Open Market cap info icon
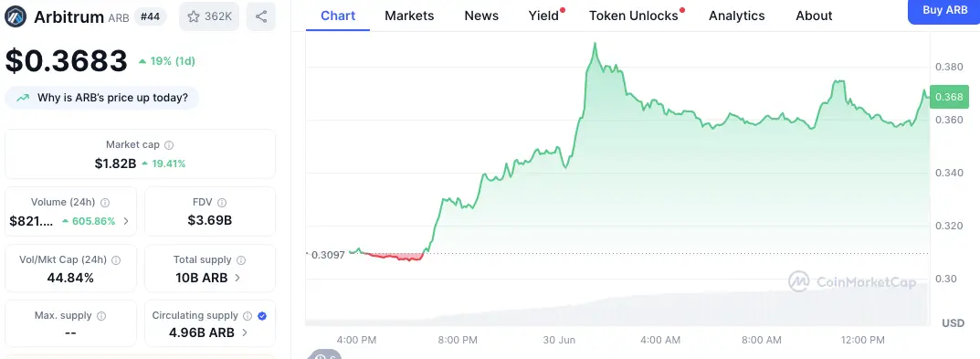 pos(169,145)
